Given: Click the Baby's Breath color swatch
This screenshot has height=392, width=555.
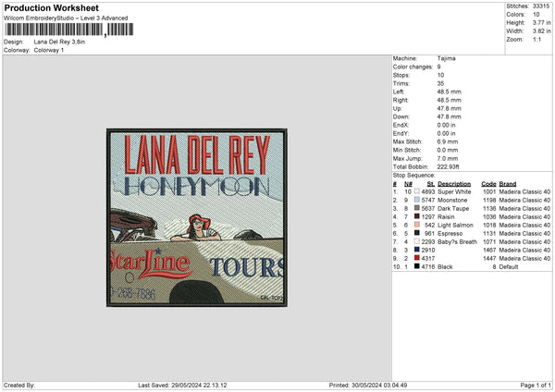Looking at the screenshot, I should tap(417, 241).
